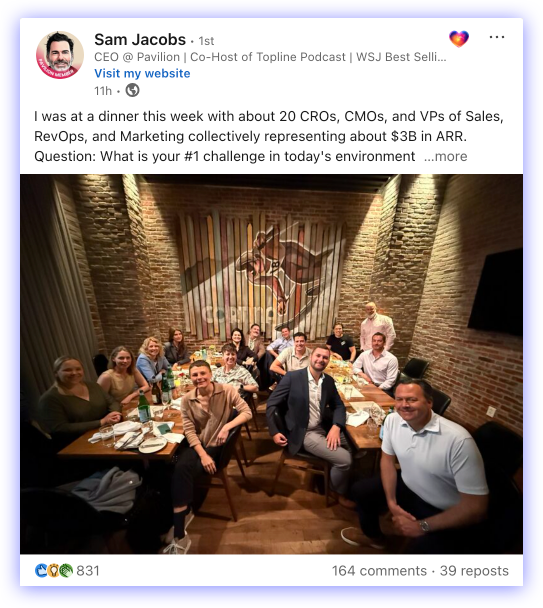Open the 831 reactions list
This screenshot has height=608, width=543.
tap(88, 571)
